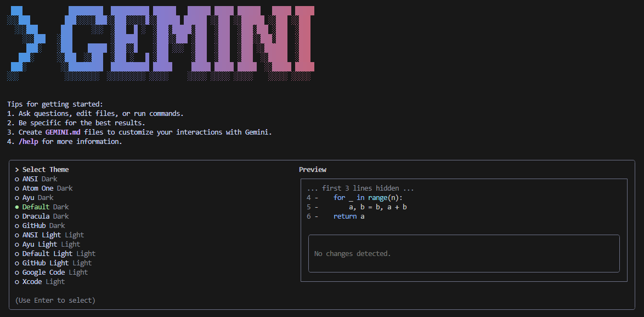Switch to the Dracula Dark theme
644x317 pixels.
[x=42, y=216]
